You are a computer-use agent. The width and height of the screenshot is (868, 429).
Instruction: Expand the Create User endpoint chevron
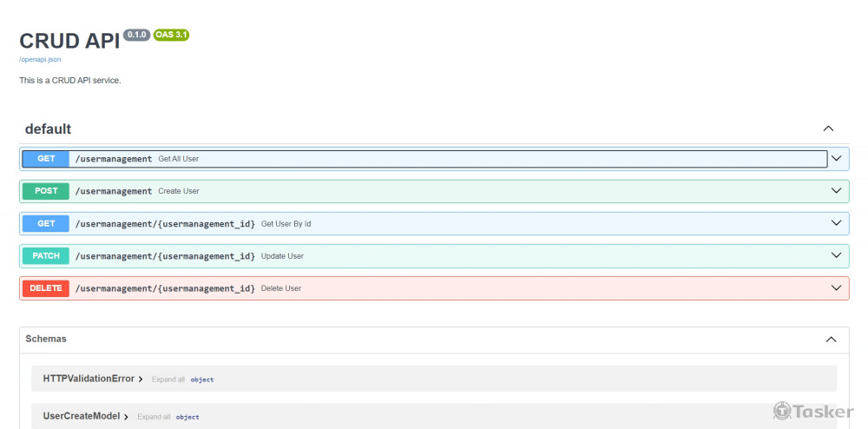tap(837, 191)
